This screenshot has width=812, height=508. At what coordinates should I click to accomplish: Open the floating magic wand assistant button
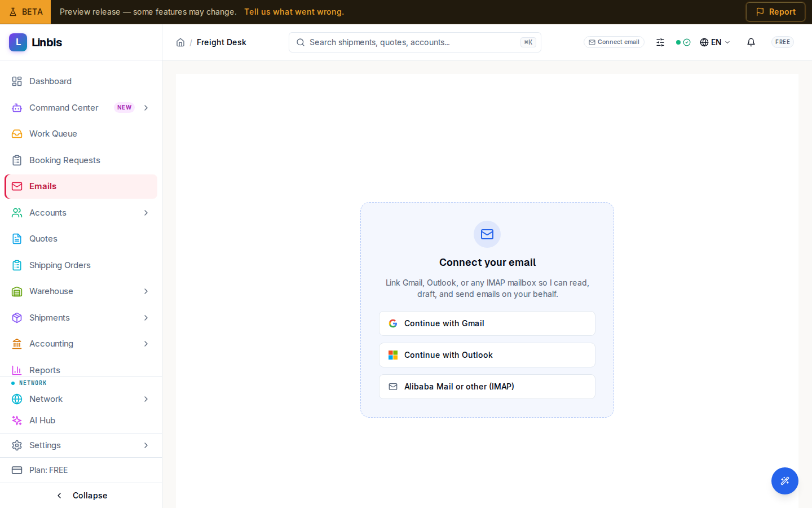click(785, 481)
